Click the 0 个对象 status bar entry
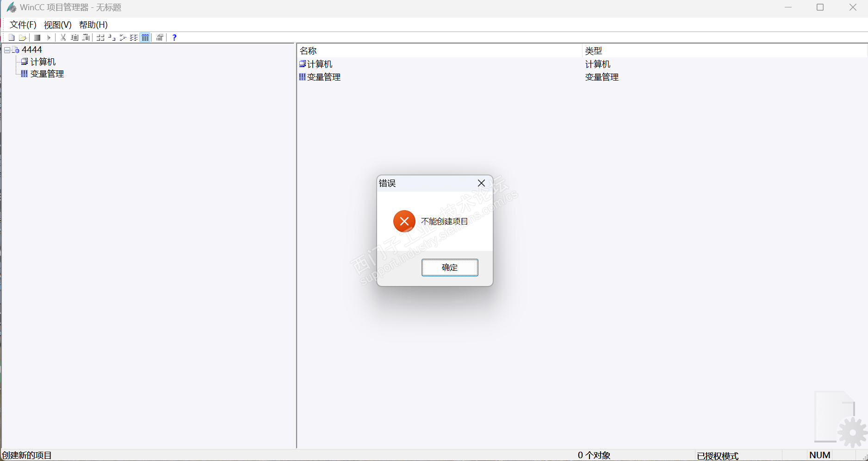 pyautogui.click(x=594, y=455)
